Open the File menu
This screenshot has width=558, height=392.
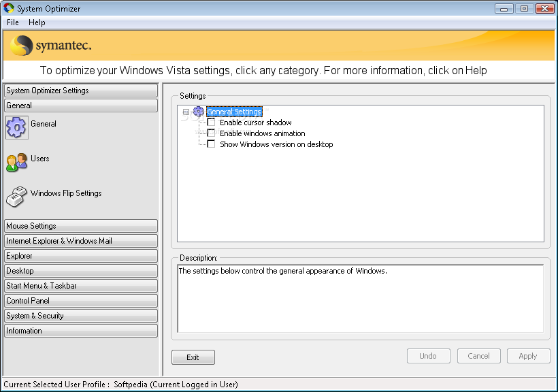point(13,22)
